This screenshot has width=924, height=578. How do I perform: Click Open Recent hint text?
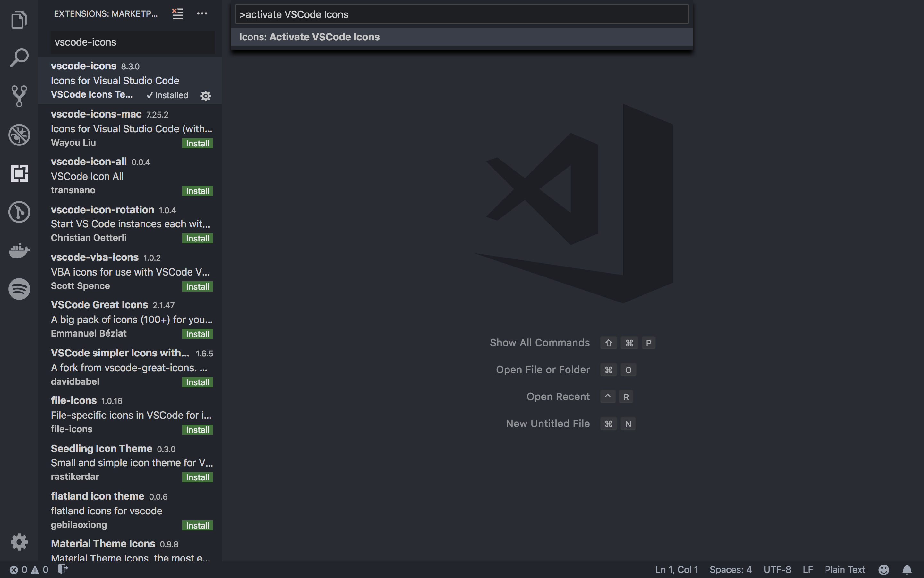(558, 397)
